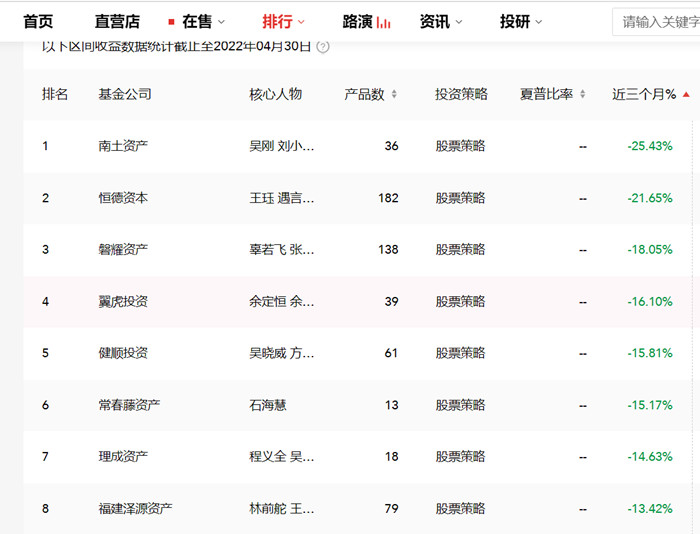Click the 核心人物 column header
The height and width of the screenshot is (534, 700).
[x=275, y=94]
